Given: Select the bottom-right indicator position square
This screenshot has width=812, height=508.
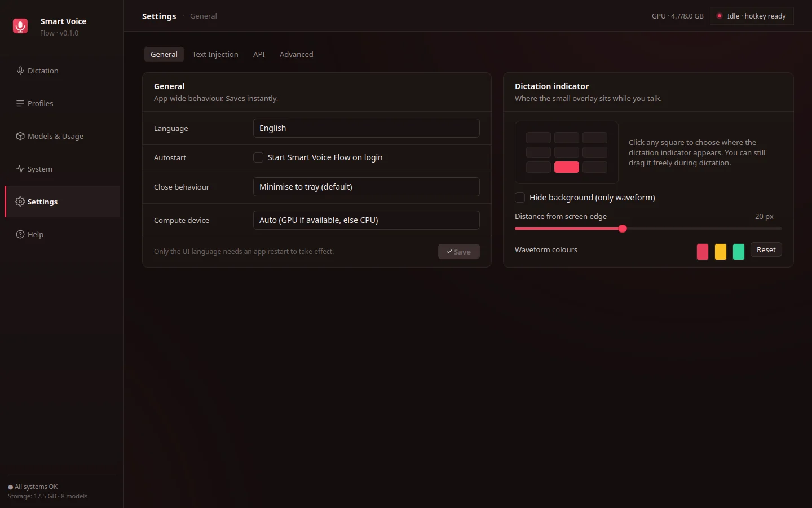Looking at the screenshot, I should [x=595, y=167].
